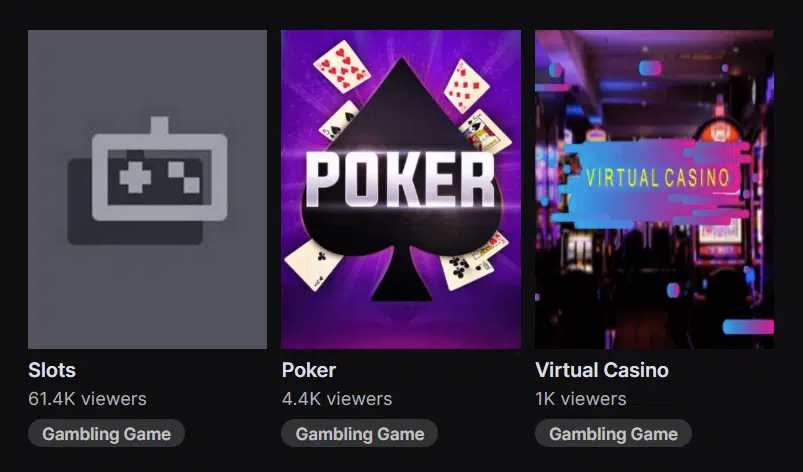Image resolution: width=803 pixels, height=472 pixels.
Task: Open the Virtual Casino title link
Action: [x=602, y=370]
